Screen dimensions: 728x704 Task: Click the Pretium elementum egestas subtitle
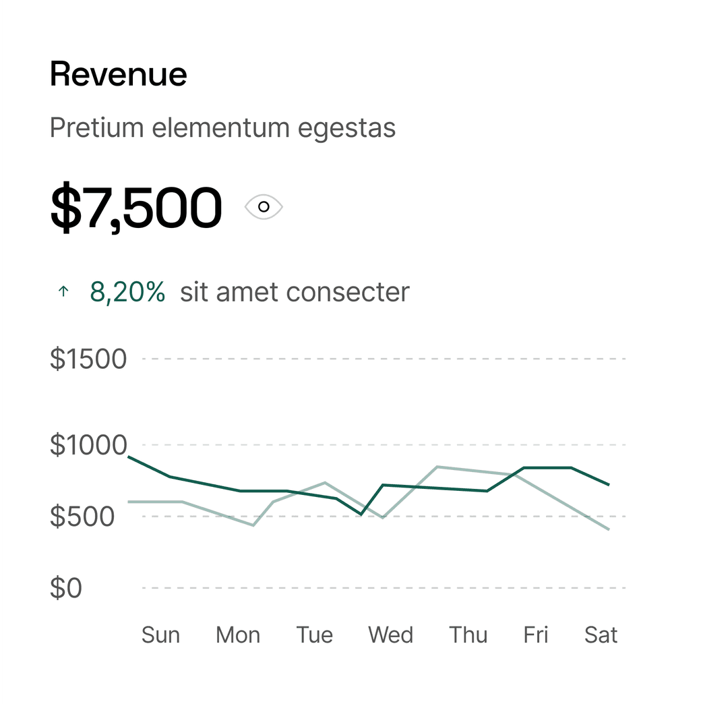click(222, 127)
